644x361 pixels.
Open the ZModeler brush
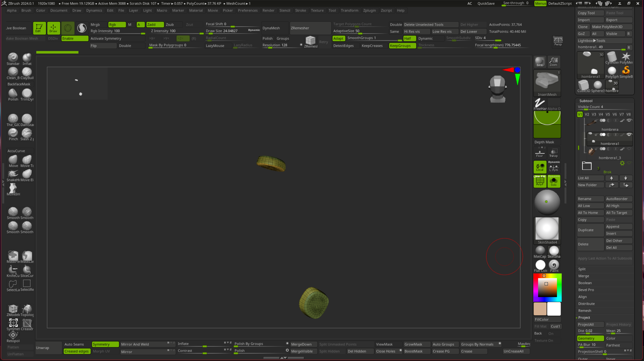[13, 309]
